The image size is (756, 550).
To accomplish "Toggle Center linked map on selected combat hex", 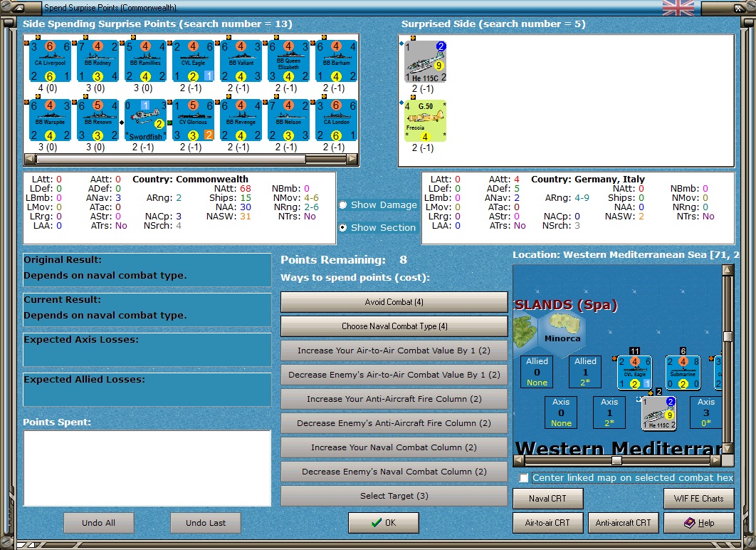I will pyautogui.click(x=524, y=477).
